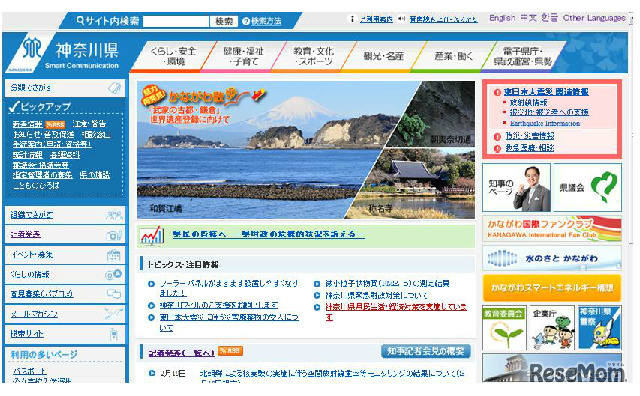Click the speaker read-aloud icon

(402, 19)
